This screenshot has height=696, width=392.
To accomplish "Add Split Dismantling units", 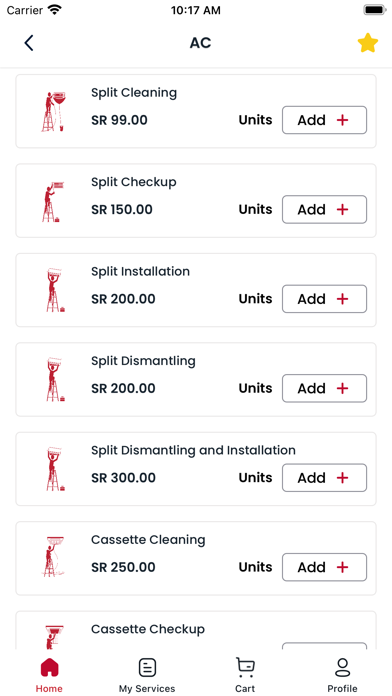I will [325, 388].
